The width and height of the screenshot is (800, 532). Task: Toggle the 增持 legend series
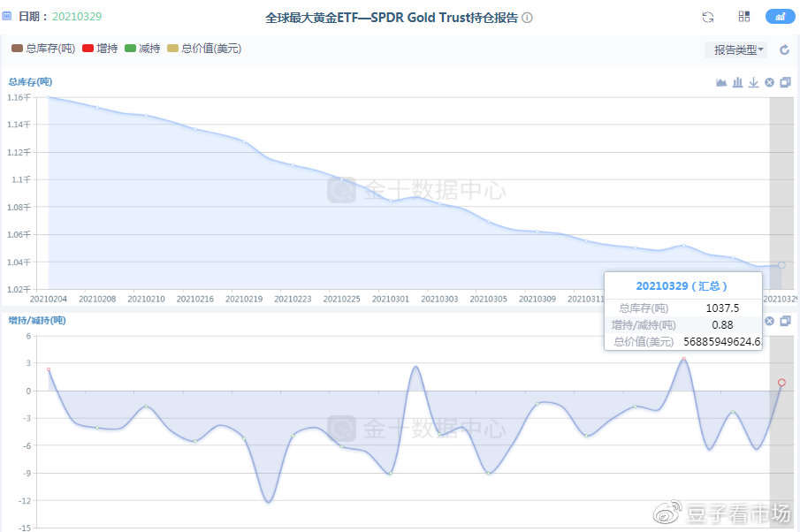(x=100, y=49)
